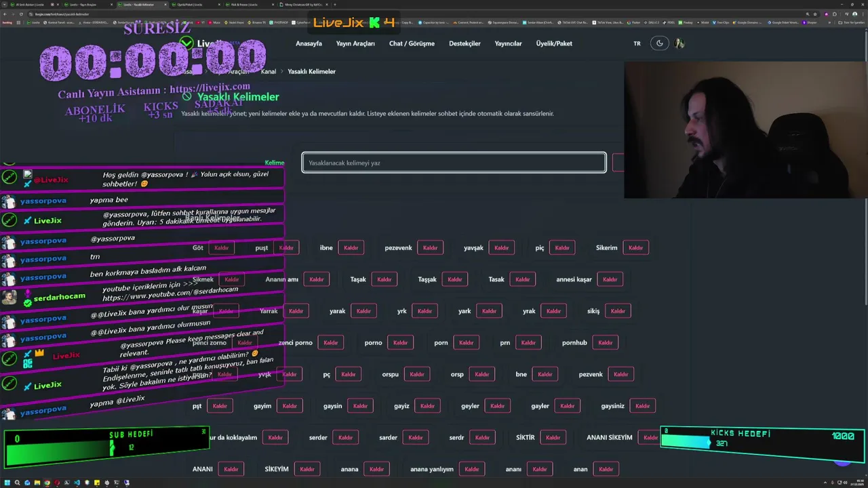868x488 pixels.
Task: Open Visual Studio Code from the taskbar
Action: pyautogui.click(x=77, y=483)
